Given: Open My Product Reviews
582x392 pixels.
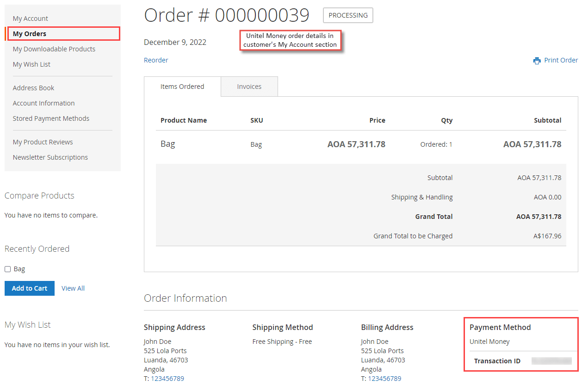Looking at the screenshot, I should click(43, 142).
